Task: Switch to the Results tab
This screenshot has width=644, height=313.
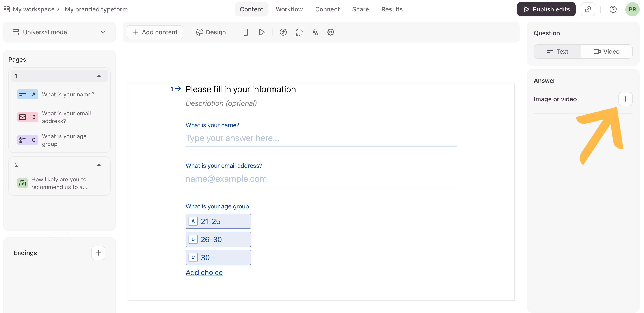Action: coord(392,9)
